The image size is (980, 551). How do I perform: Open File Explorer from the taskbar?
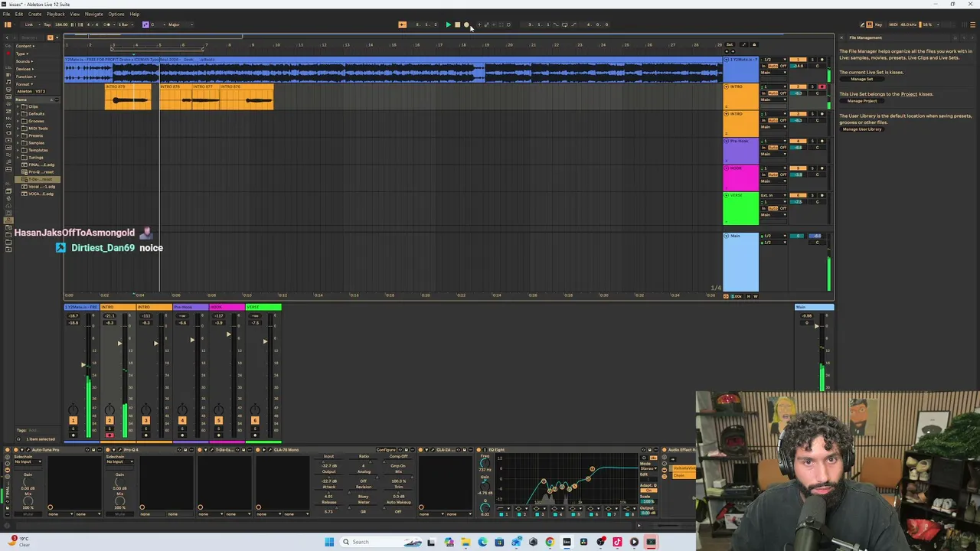click(465, 542)
